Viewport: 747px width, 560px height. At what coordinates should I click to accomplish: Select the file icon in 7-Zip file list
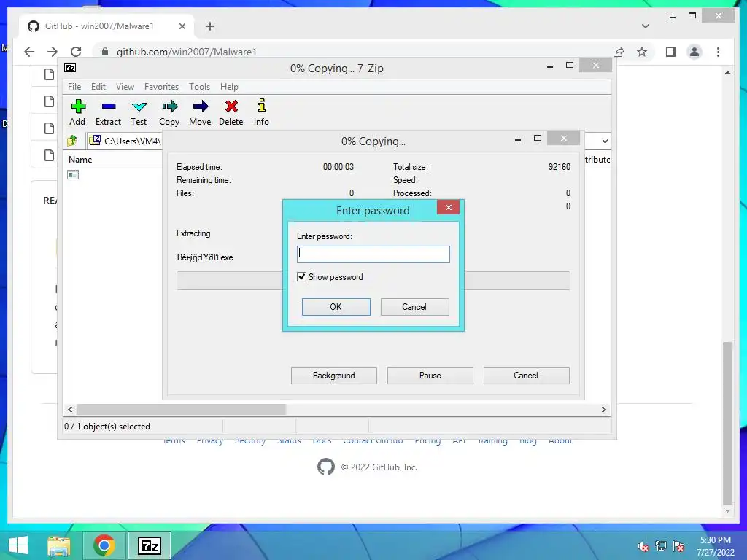73,175
